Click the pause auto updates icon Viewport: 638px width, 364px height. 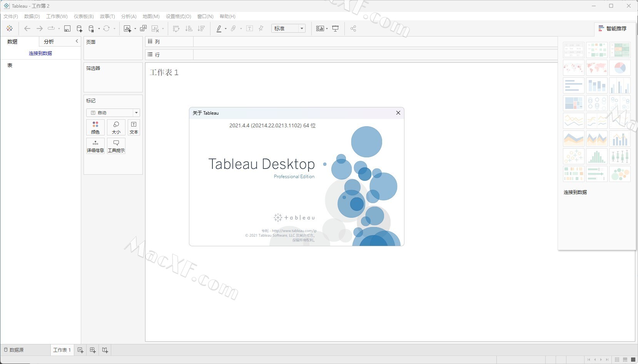pos(91,28)
